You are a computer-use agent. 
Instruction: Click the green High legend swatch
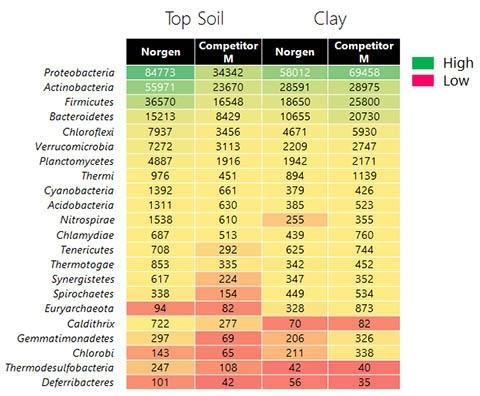[x=423, y=63]
